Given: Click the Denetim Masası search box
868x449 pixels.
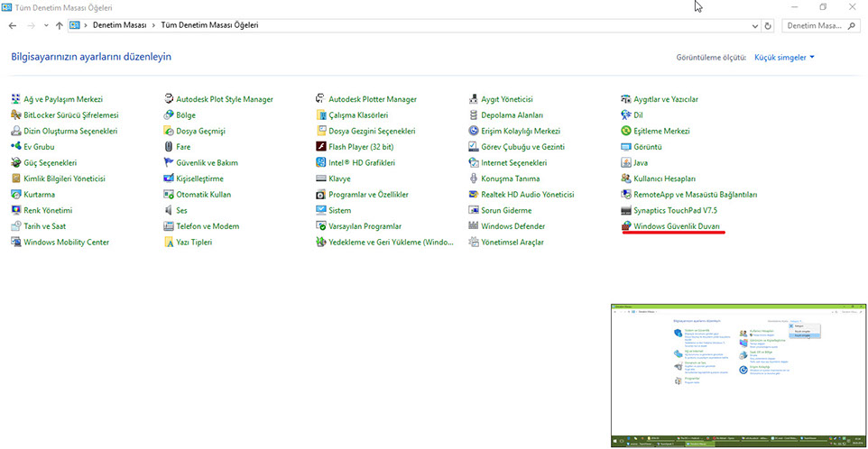Looking at the screenshot, I should [x=820, y=26].
